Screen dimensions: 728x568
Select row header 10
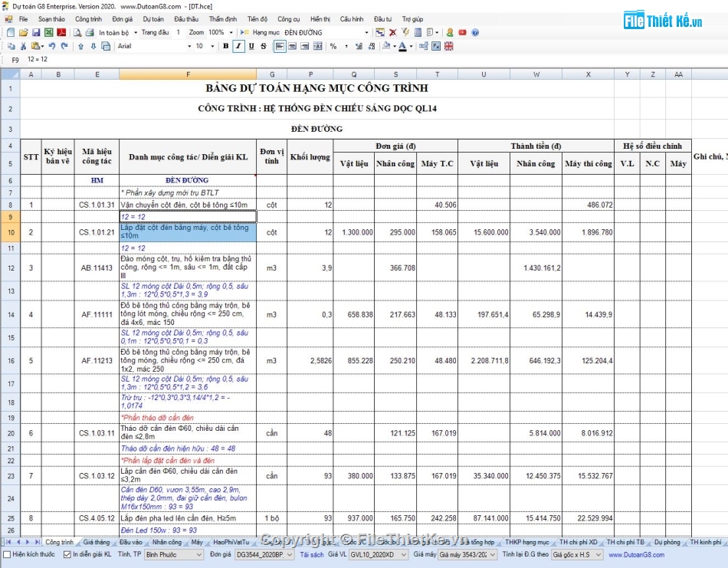(x=10, y=232)
